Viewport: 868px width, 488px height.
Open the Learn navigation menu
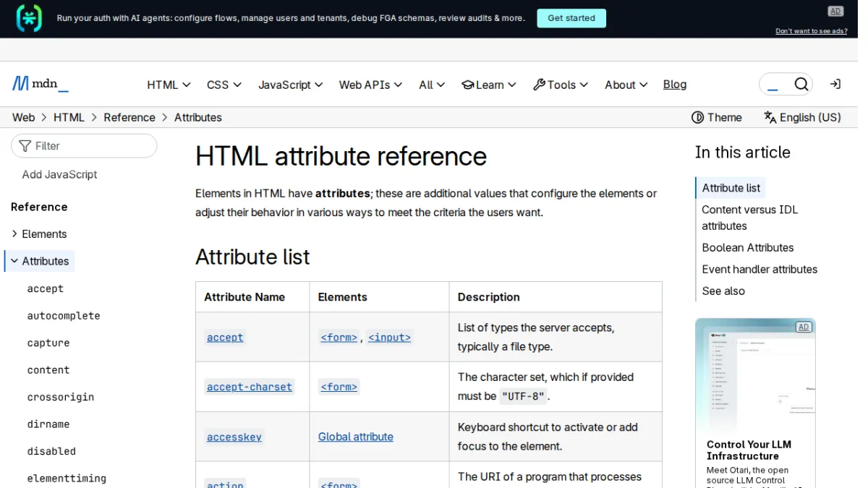point(489,85)
